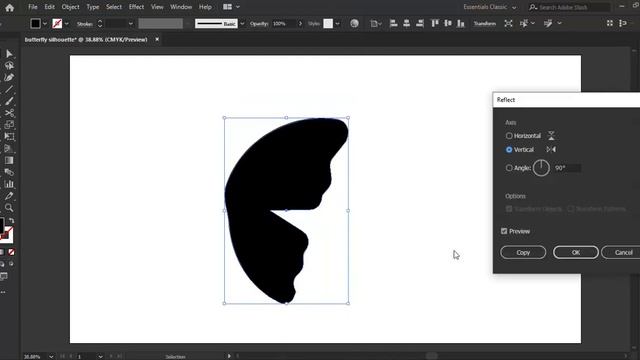640x360 pixels.
Task: Open the stroke color dropdown arrow
Action: 67,24
